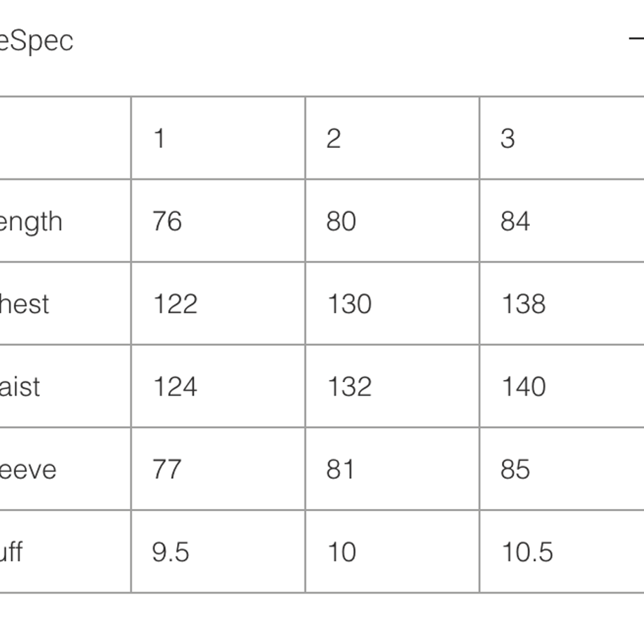Click the Spec section heading text
This screenshot has width=644, height=644.
(x=36, y=41)
